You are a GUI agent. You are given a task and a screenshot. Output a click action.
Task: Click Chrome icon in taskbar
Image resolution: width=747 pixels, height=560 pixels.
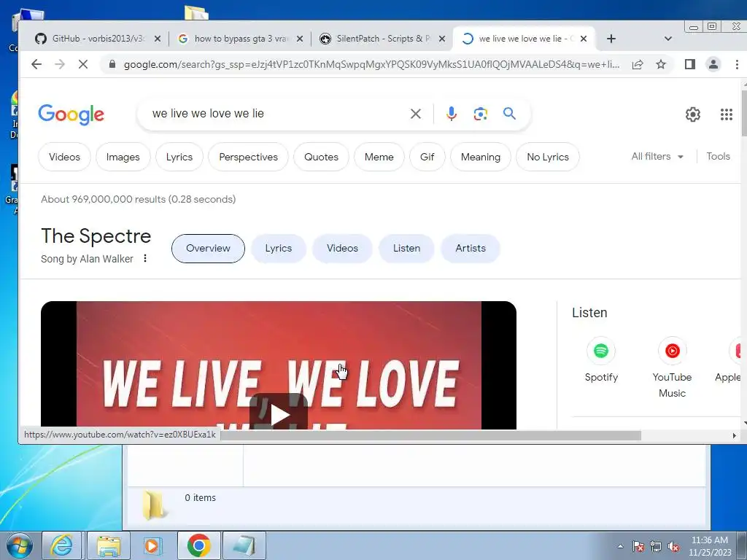(x=198, y=545)
